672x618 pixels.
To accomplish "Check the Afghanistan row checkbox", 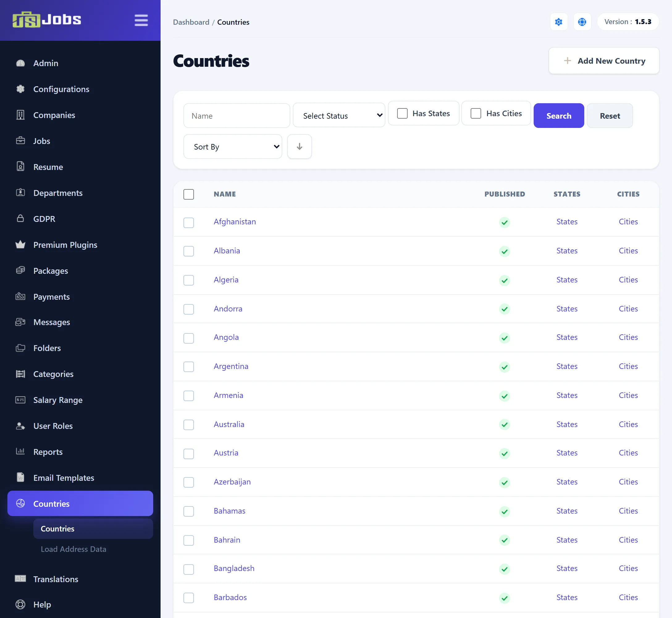I will pyautogui.click(x=189, y=222).
